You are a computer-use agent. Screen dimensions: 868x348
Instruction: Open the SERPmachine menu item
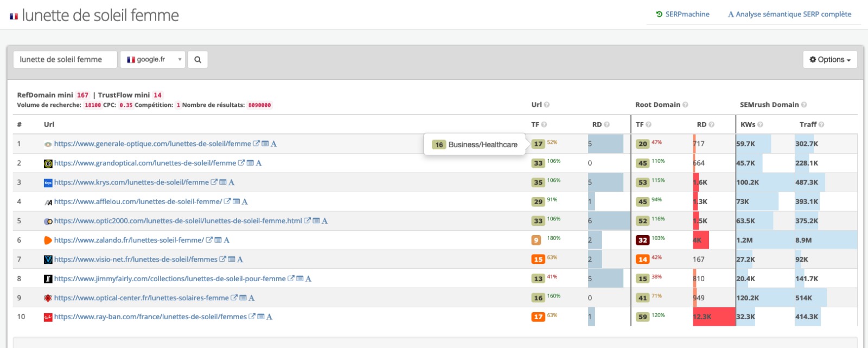(x=682, y=14)
